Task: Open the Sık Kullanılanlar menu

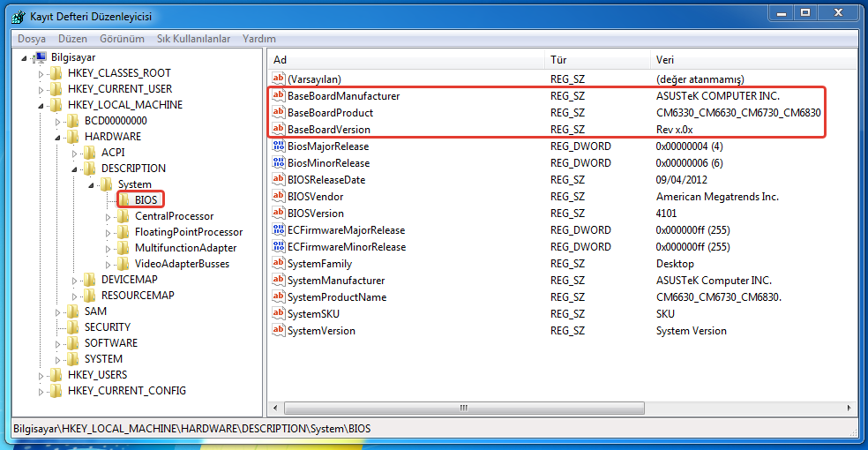Action: 193,39
